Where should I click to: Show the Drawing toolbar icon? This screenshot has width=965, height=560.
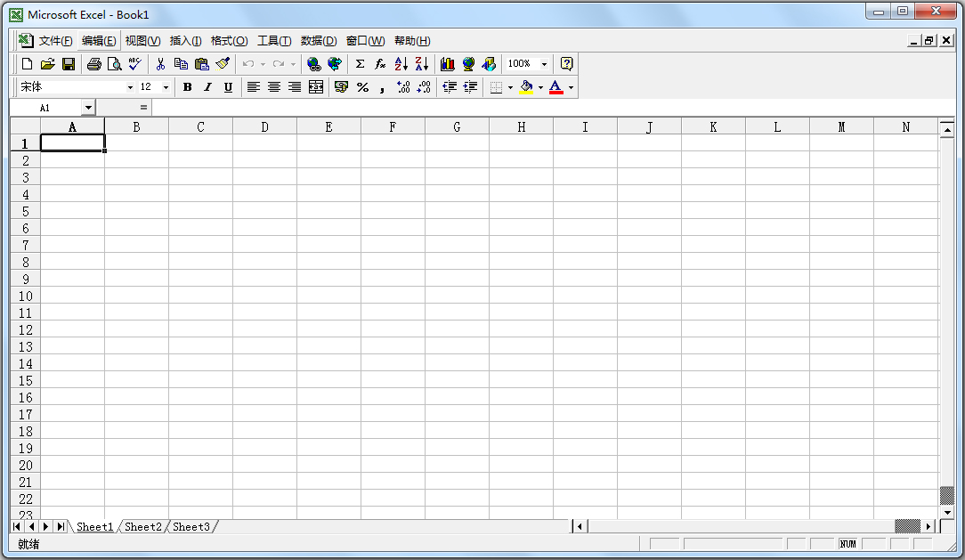[x=490, y=64]
